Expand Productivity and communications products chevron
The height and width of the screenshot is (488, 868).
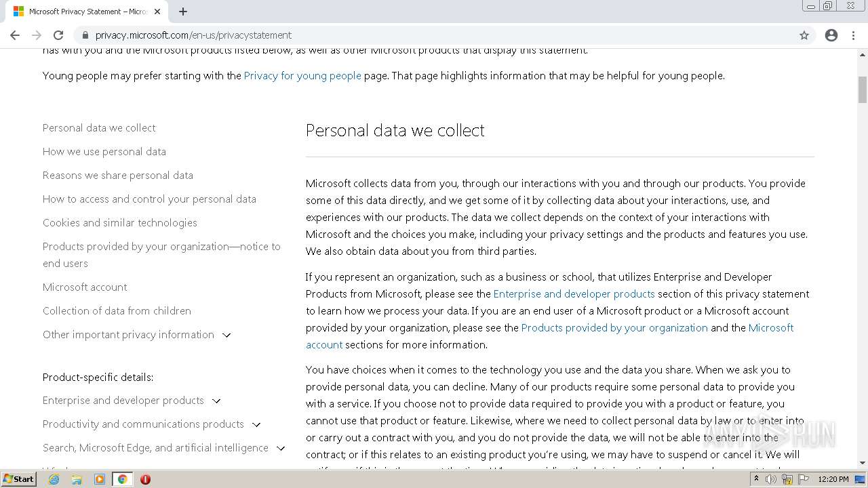click(x=256, y=424)
